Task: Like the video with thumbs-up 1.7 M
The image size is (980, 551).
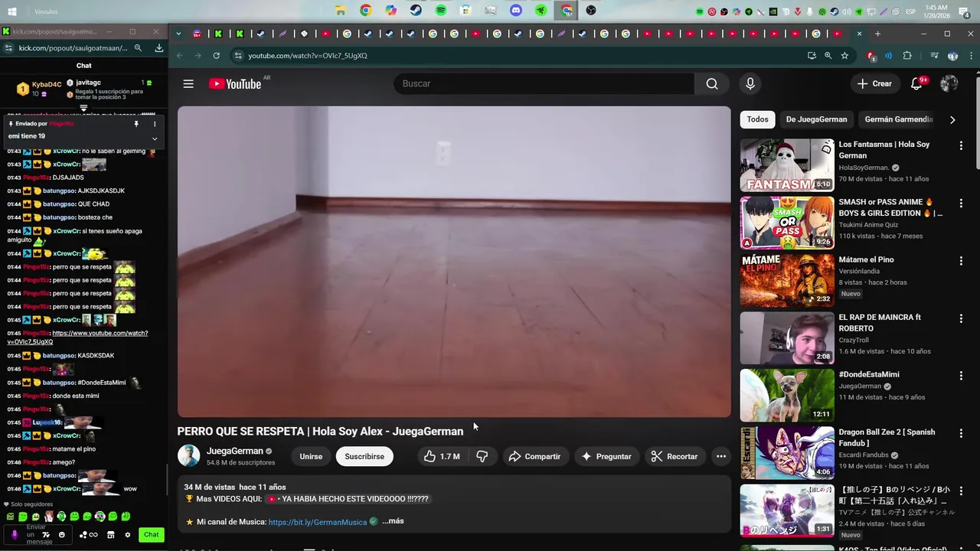Action: [x=442, y=456]
